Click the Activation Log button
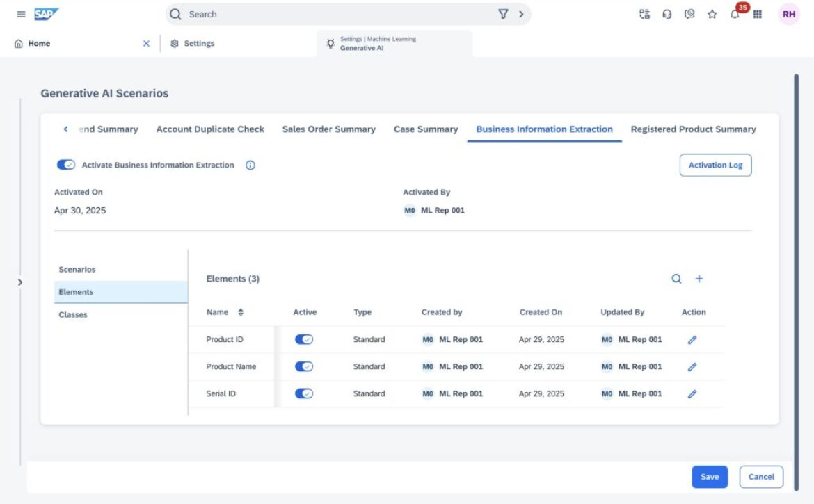This screenshot has height=504, width=814. click(715, 165)
